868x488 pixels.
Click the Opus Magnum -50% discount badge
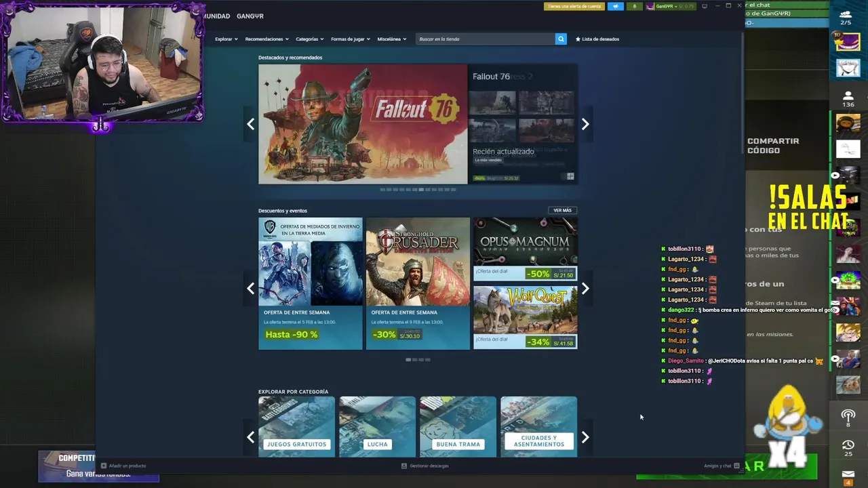(538, 274)
